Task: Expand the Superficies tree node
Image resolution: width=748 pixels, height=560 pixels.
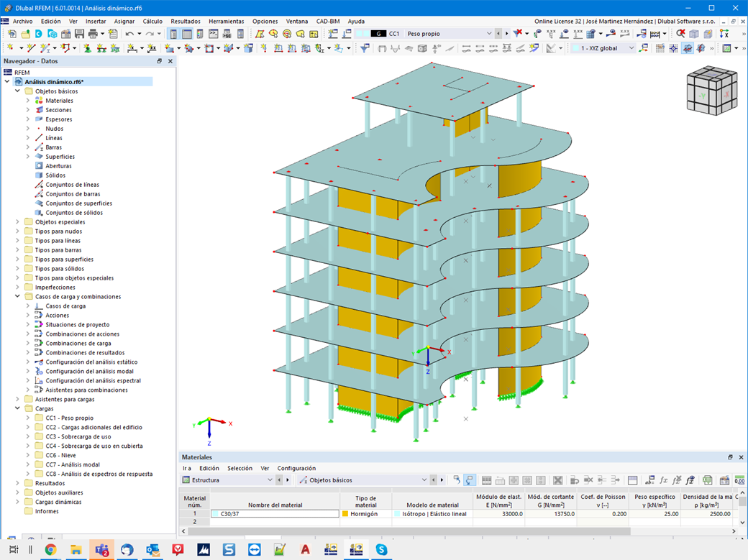Action: (x=27, y=157)
